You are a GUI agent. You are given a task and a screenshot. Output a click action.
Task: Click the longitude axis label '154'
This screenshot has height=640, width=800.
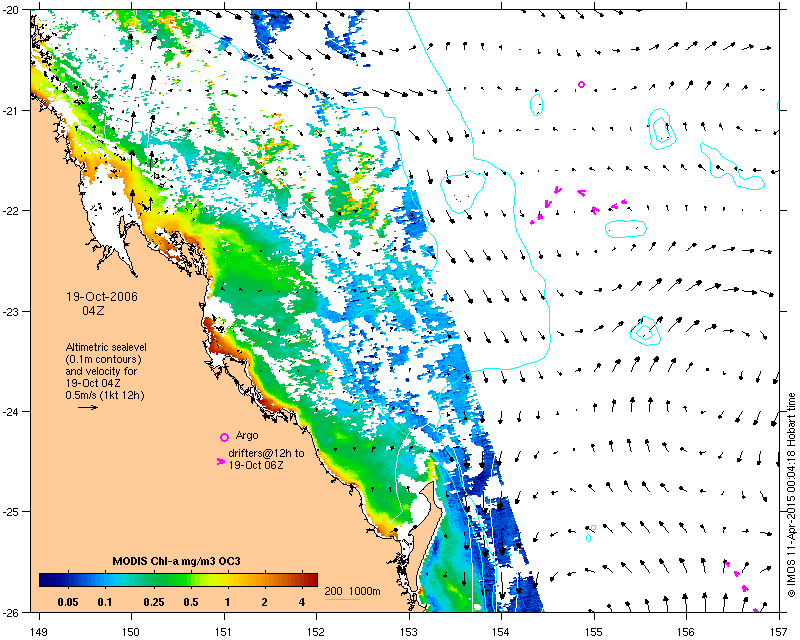502,632
